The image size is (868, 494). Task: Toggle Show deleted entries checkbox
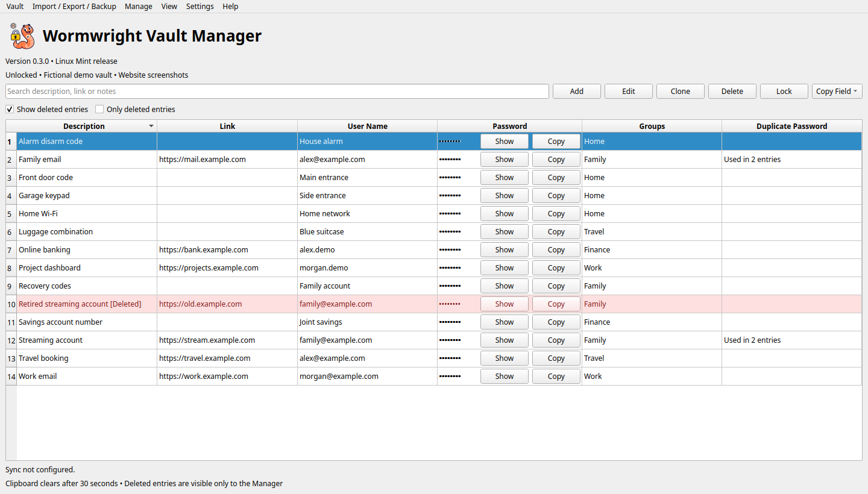[x=10, y=110]
